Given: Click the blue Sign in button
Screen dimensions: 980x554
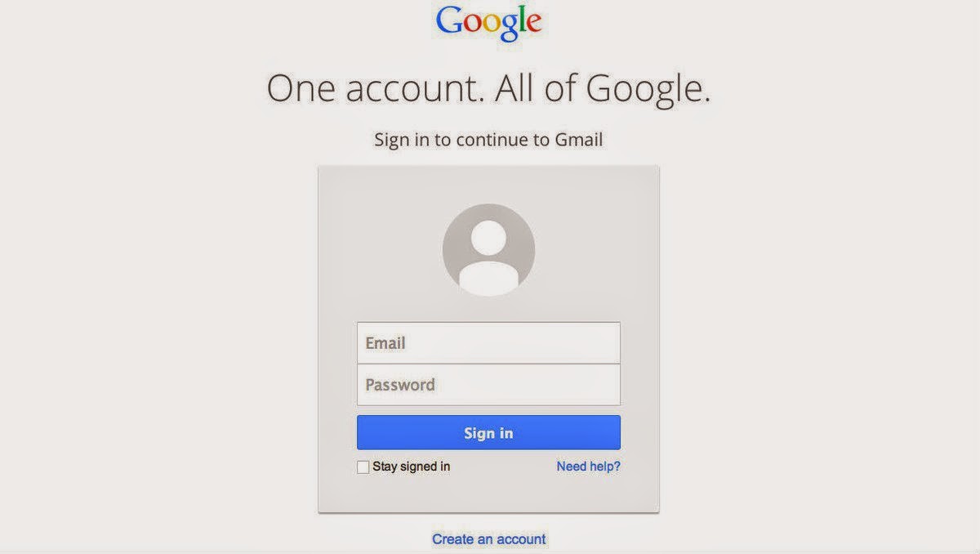Looking at the screenshot, I should click(x=488, y=432).
